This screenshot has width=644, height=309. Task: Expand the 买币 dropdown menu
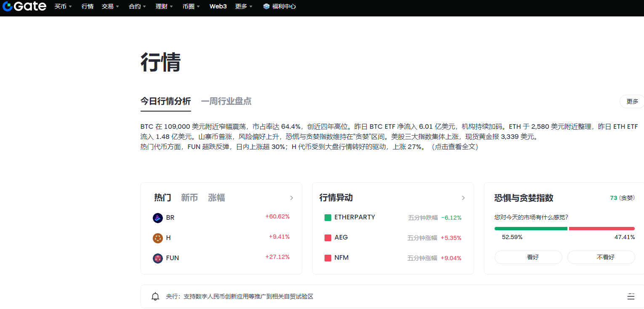[x=63, y=7]
